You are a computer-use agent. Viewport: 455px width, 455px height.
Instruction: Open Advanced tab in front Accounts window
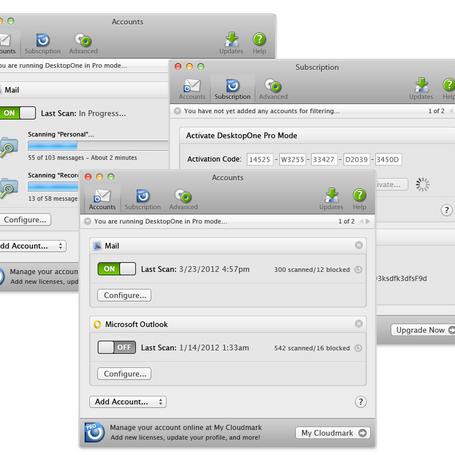click(183, 199)
